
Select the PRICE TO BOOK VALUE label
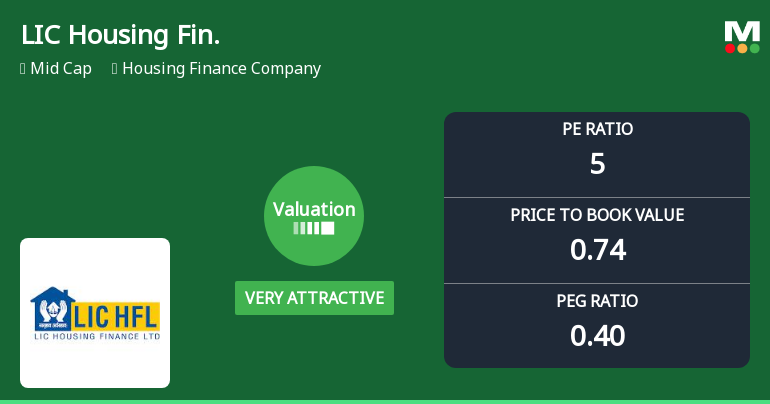click(x=597, y=215)
